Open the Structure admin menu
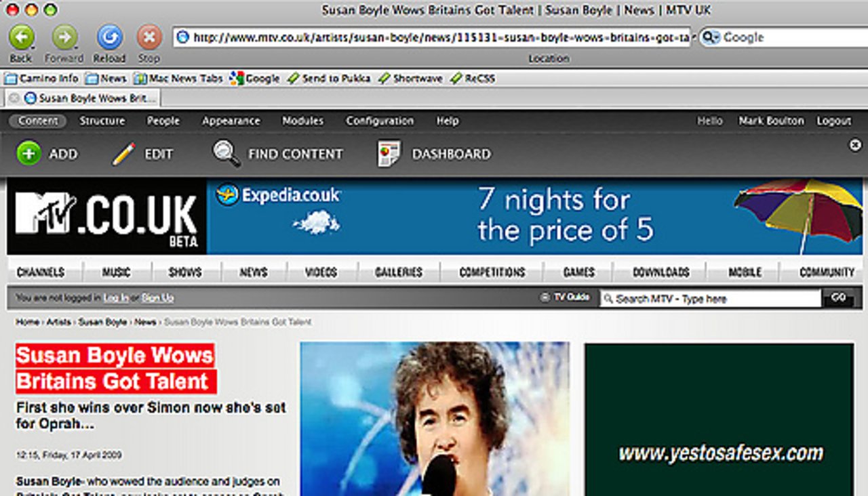The height and width of the screenshot is (496, 868). 102,121
